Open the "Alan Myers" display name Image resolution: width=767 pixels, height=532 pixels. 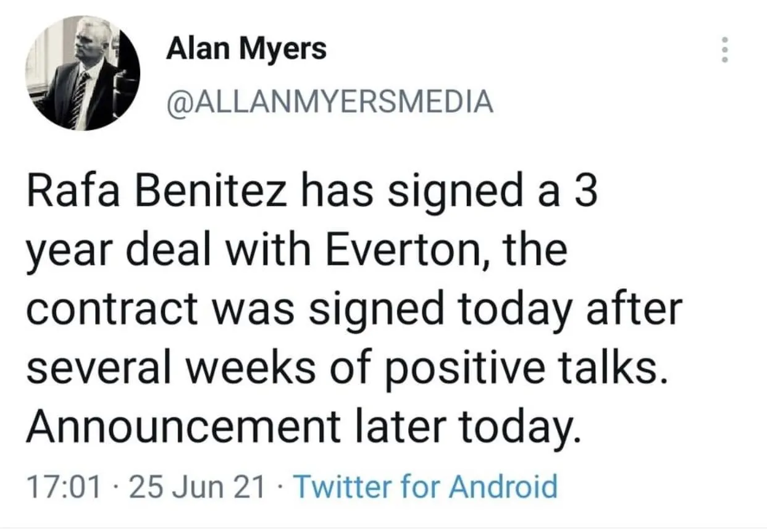246,48
